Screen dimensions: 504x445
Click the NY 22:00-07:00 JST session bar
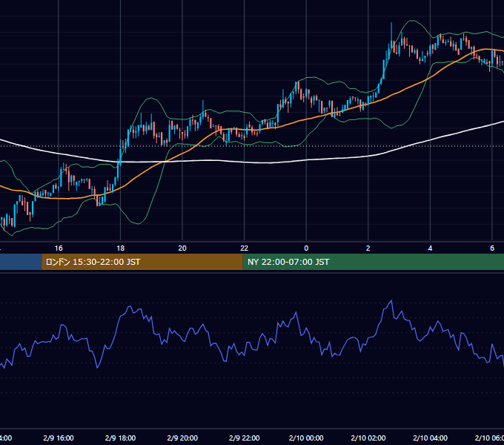373,262
